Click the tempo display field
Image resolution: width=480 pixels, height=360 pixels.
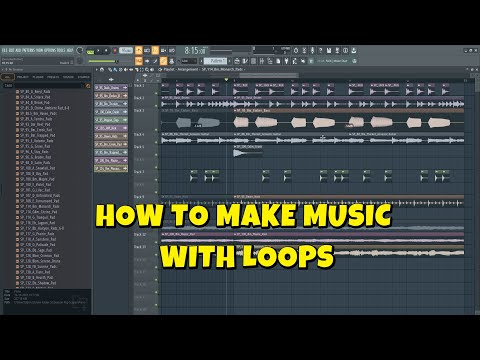coord(126,50)
